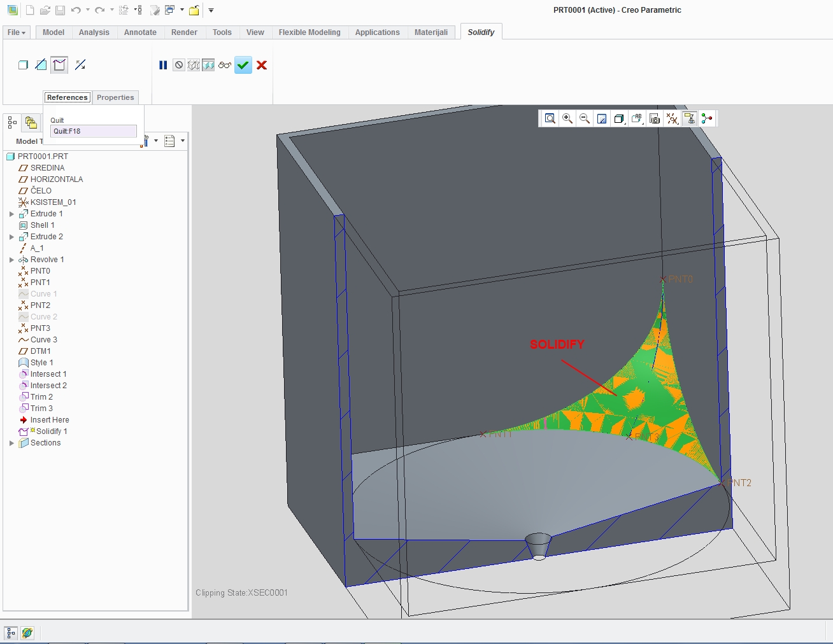
Task: Click the View Manager camera icon
Action: click(655, 118)
